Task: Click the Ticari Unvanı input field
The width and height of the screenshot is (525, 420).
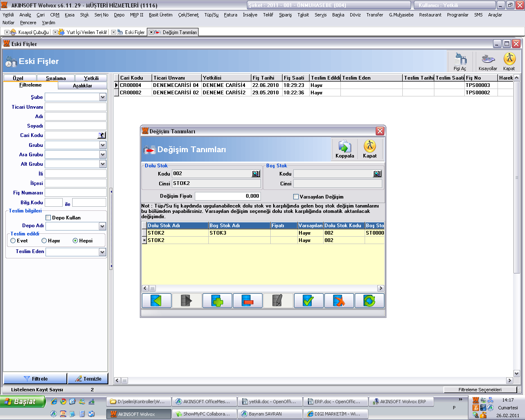Action: click(75, 107)
